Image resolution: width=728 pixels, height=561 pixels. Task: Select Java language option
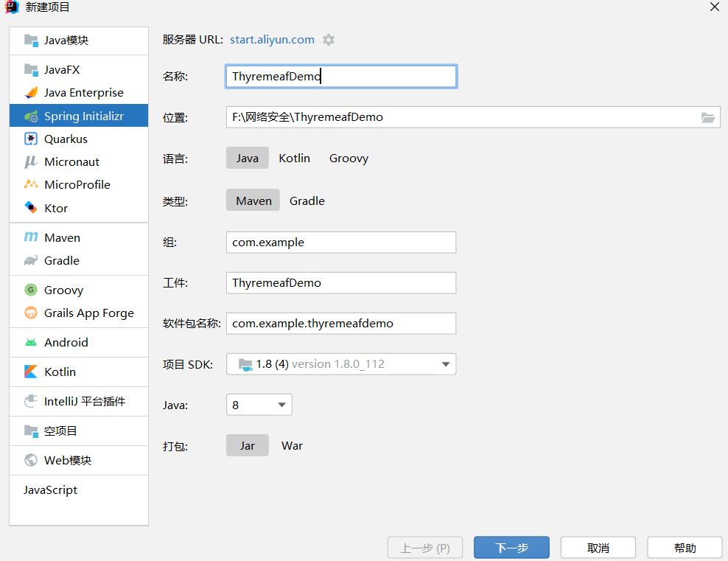[247, 158]
